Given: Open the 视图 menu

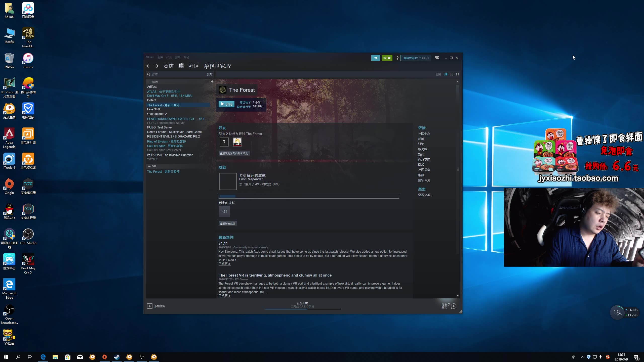Looking at the screenshot, I should pyautogui.click(x=160, y=57).
